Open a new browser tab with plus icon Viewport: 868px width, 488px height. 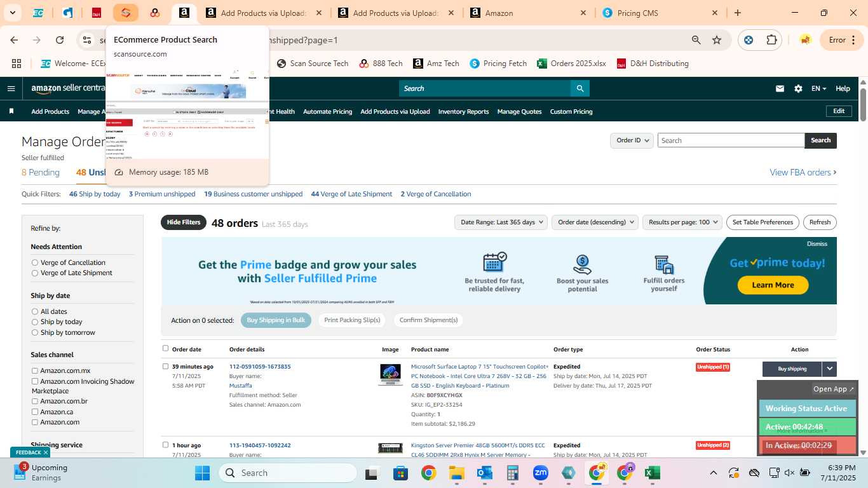(738, 13)
